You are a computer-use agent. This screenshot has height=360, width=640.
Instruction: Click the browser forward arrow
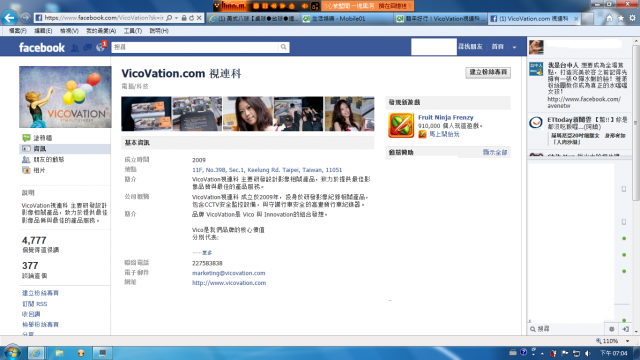tap(25, 18)
